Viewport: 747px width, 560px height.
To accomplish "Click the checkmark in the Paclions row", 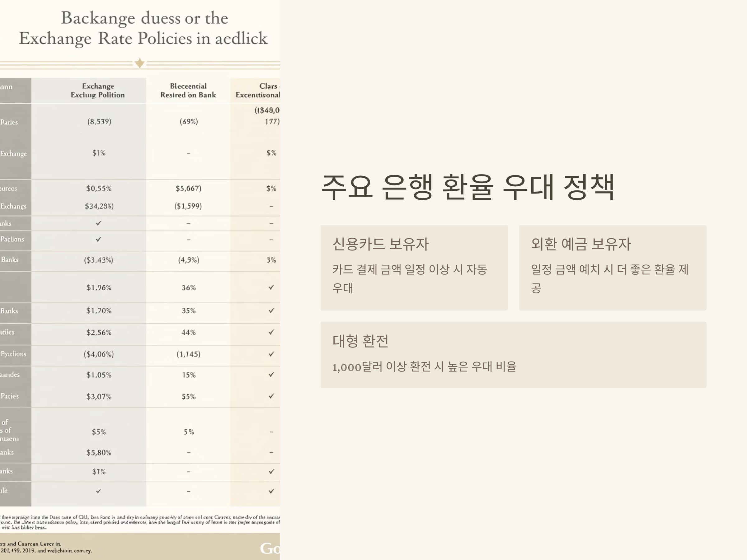I will click(x=98, y=239).
